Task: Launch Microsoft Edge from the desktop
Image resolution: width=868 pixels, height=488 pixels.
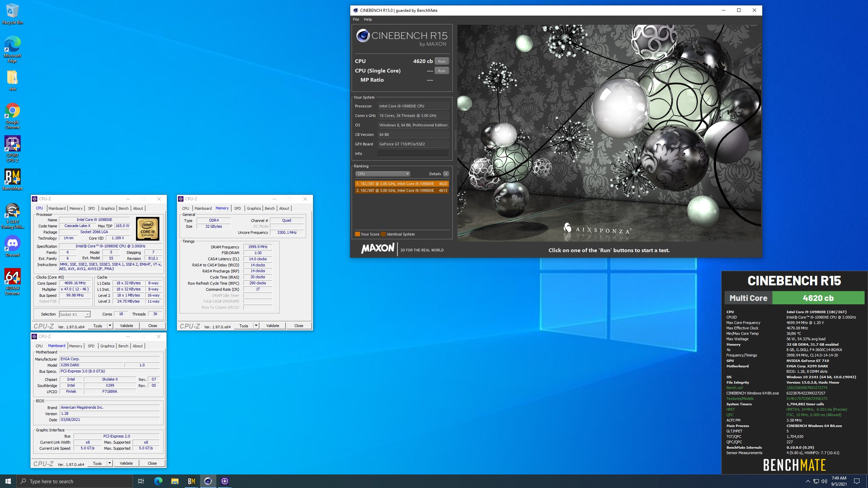Action: click(x=12, y=49)
